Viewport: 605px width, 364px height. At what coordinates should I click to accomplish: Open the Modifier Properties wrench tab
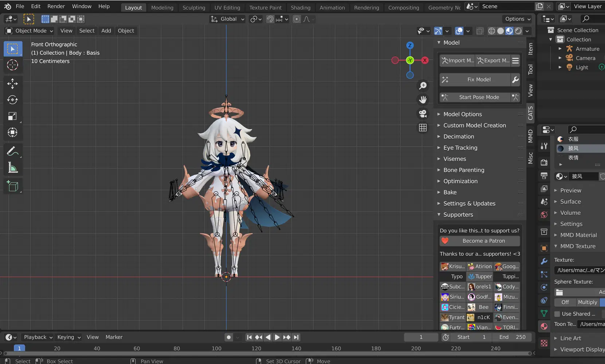coord(544,261)
